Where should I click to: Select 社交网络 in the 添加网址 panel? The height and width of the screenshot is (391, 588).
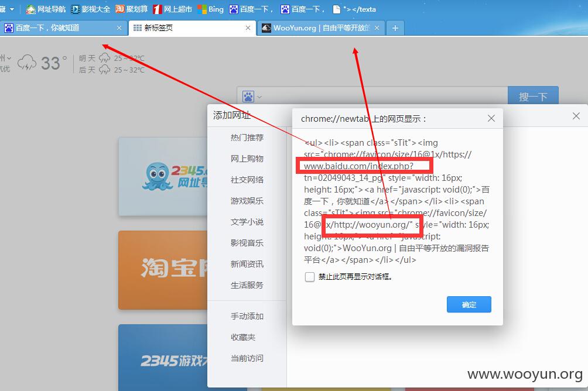(x=247, y=180)
